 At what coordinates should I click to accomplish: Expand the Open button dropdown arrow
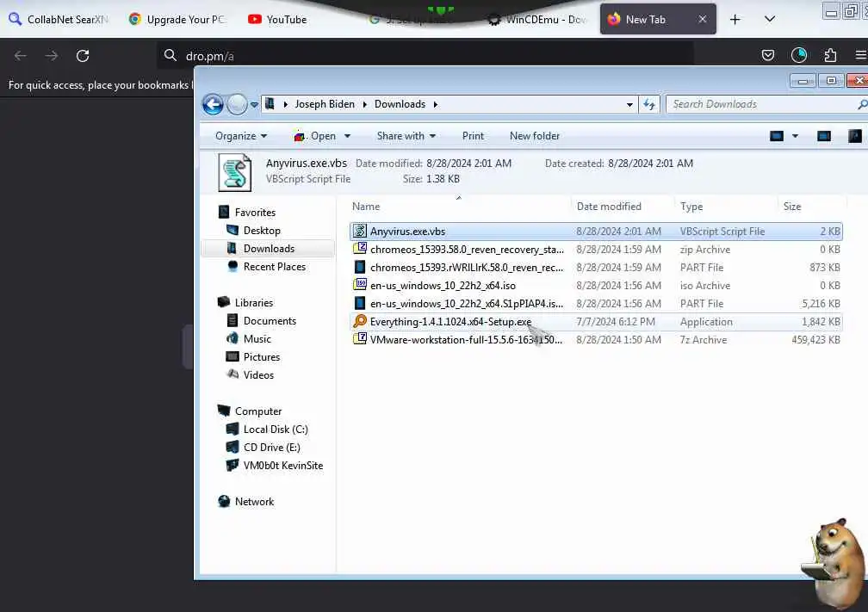tap(348, 136)
